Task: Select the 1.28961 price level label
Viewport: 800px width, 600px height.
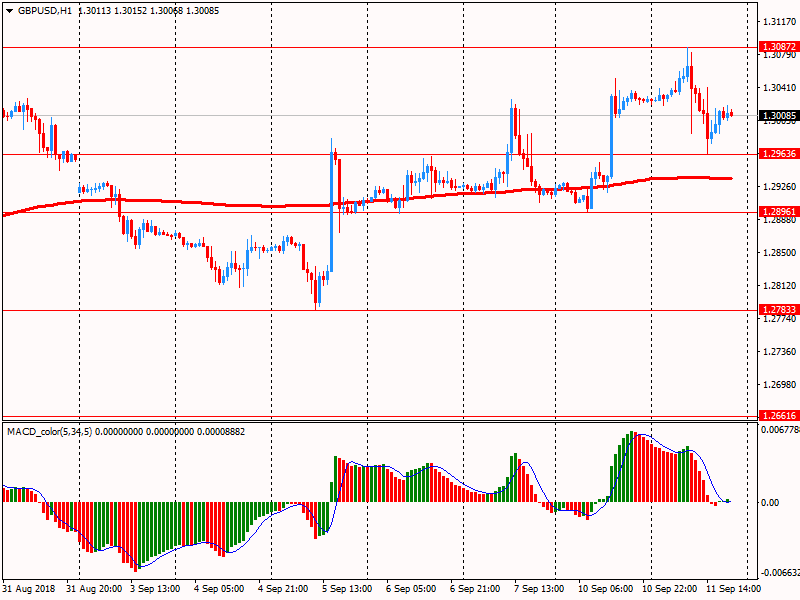Action: click(x=779, y=212)
